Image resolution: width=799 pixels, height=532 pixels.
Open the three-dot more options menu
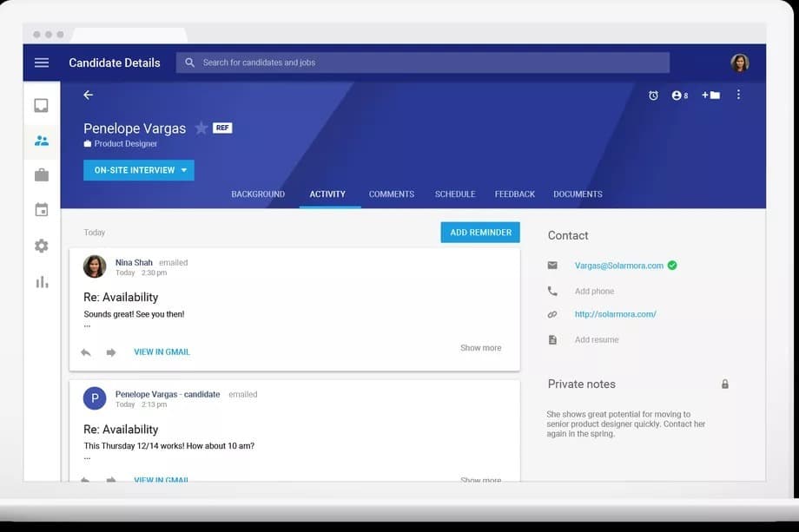[739, 95]
